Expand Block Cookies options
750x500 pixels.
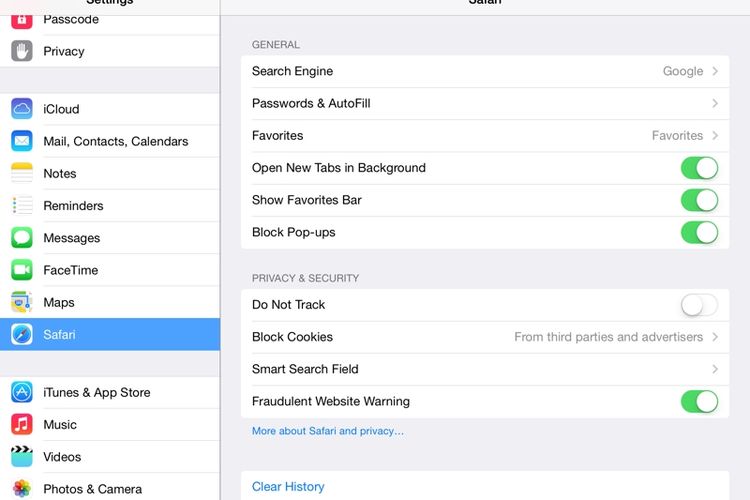[485, 337]
